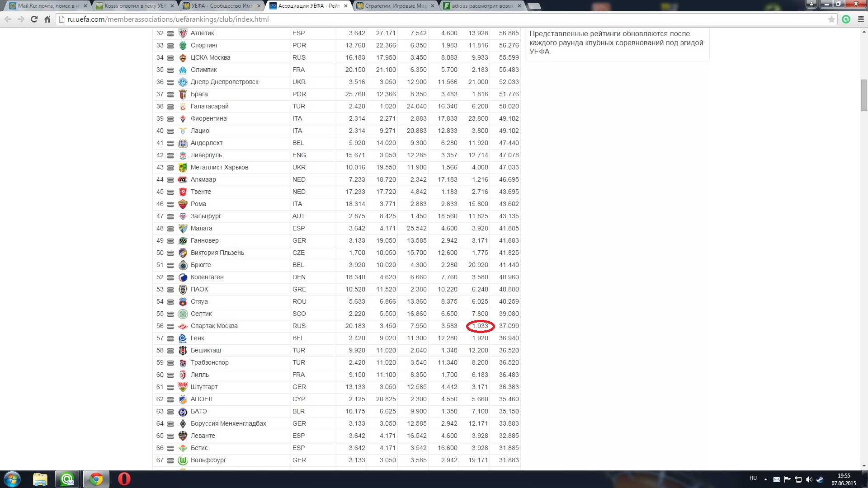Click country code SCO in Celtic row

coord(299,314)
